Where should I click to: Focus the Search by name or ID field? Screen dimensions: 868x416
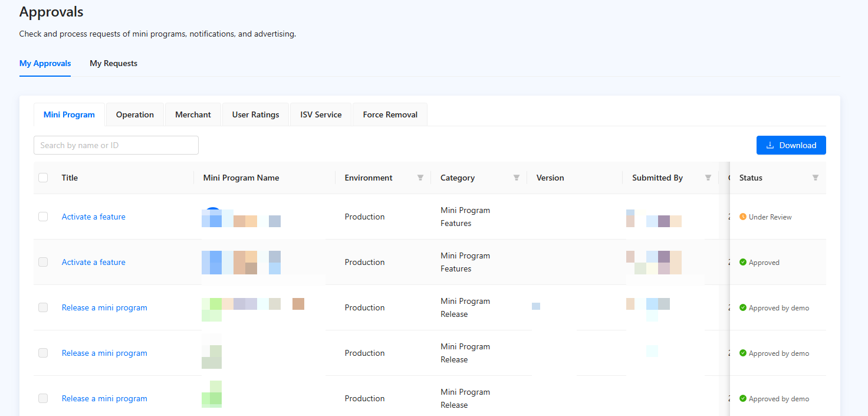pyautogui.click(x=116, y=145)
